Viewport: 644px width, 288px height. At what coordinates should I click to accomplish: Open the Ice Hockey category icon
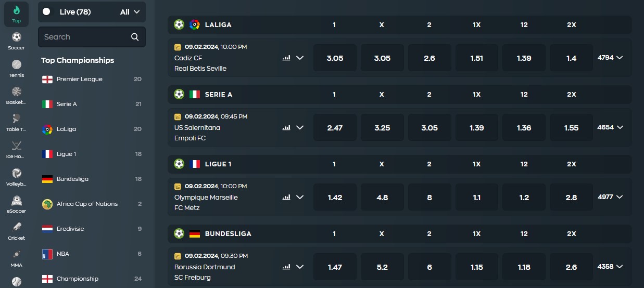(16, 149)
